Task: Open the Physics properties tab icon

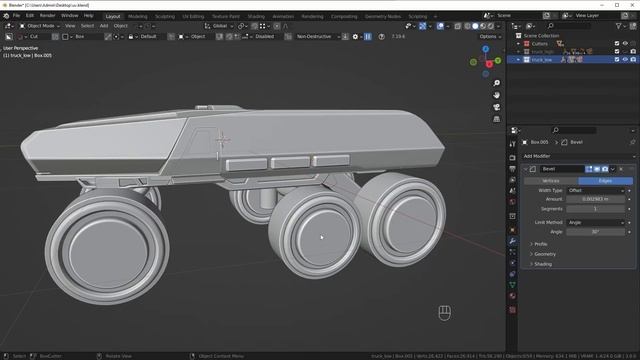Action: 512,263
